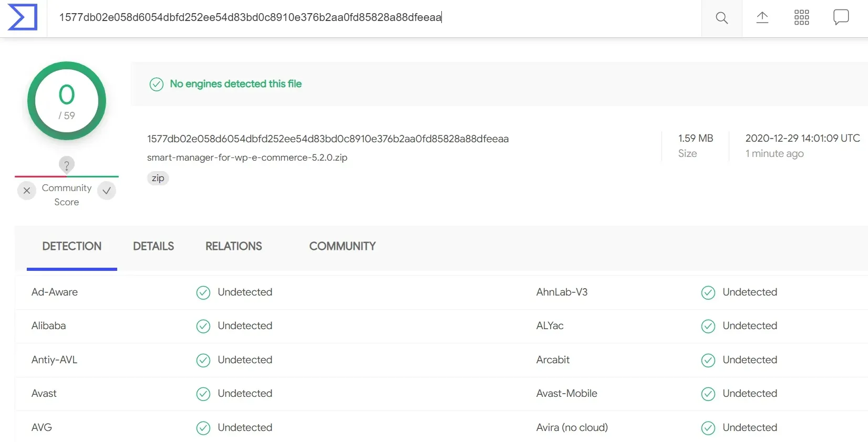Open the upload file icon
The width and height of the screenshot is (868, 442).
pos(762,17)
